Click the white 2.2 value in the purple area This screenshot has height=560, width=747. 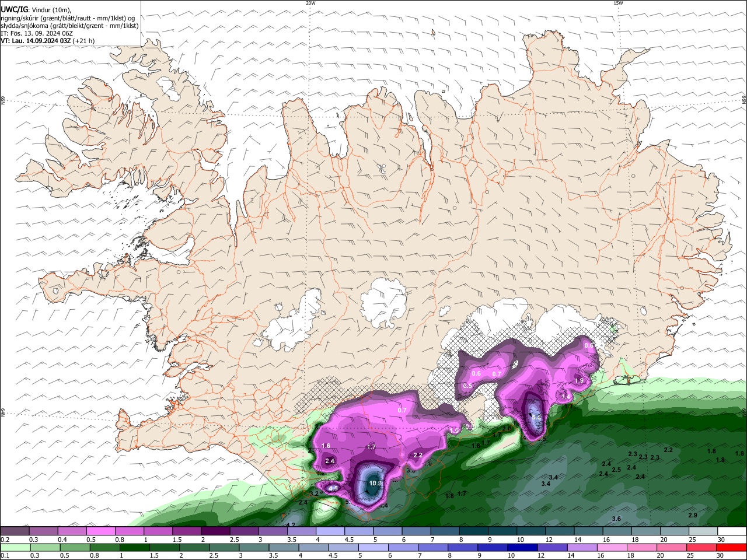click(418, 455)
